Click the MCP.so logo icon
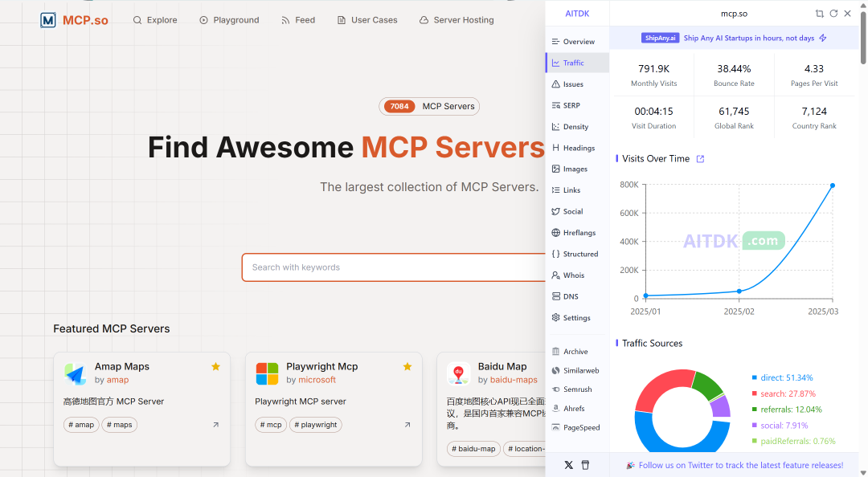 (48, 20)
